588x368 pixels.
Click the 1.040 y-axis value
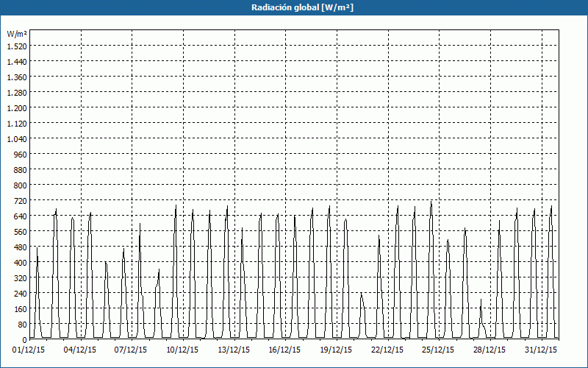(x=17, y=139)
